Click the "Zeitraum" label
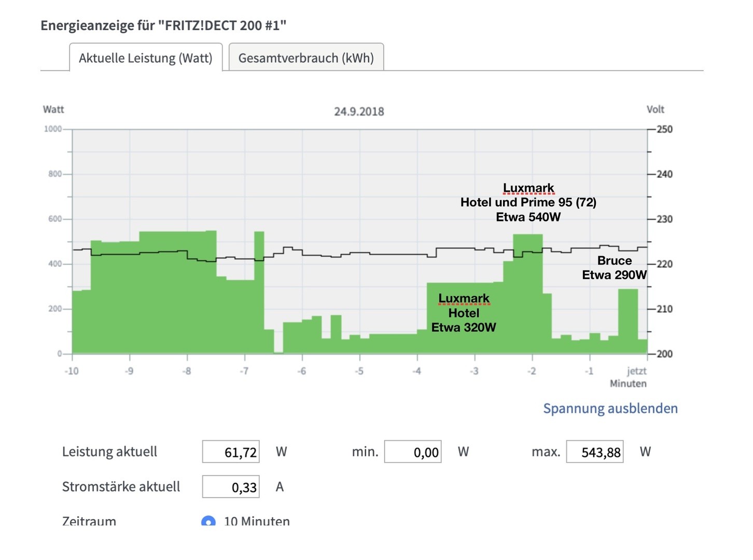Screen dimensions: 753x560 point(89,521)
